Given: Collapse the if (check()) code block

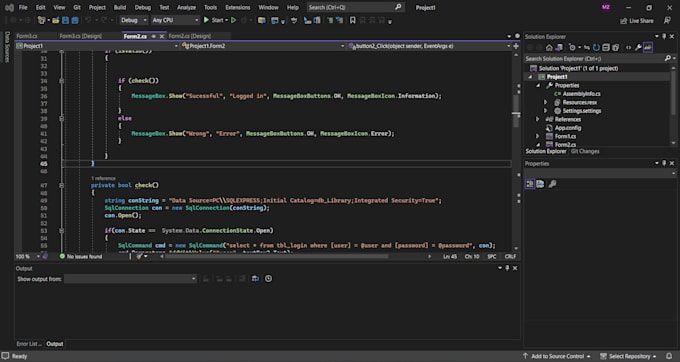Looking at the screenshot, I should (x=62, y=81).
